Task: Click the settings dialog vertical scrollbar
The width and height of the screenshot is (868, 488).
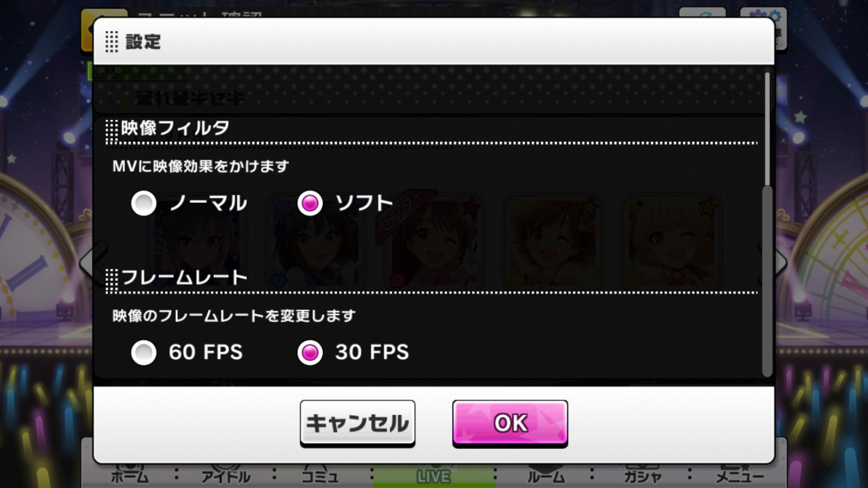Action: [x=767, y=224]
